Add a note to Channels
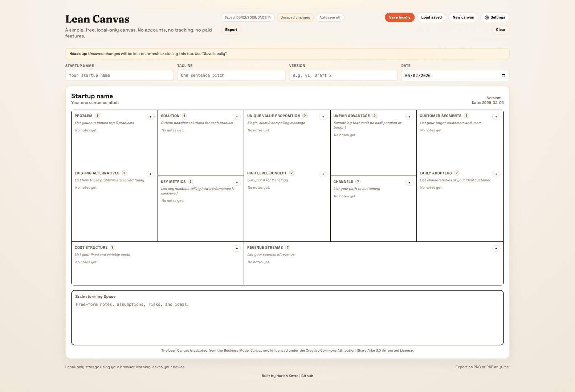 409,183
